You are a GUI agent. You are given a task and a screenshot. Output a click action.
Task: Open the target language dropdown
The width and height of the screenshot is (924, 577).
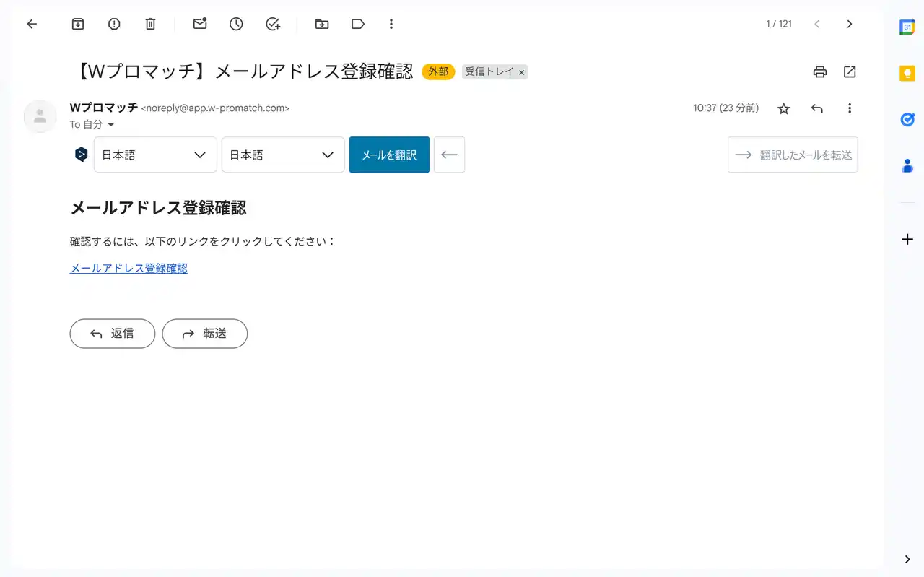pyautogui.click(x=282, y=155)
